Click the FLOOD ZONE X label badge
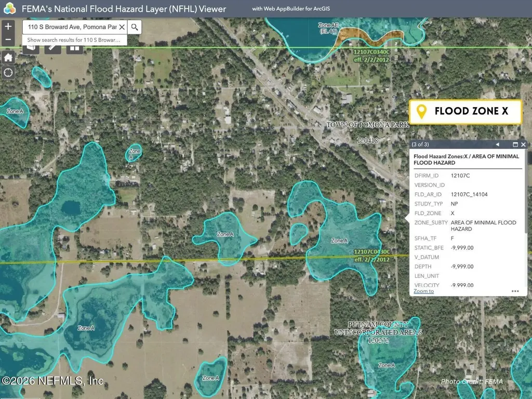Viewport: 532px width, 399px height. (465, 112)
